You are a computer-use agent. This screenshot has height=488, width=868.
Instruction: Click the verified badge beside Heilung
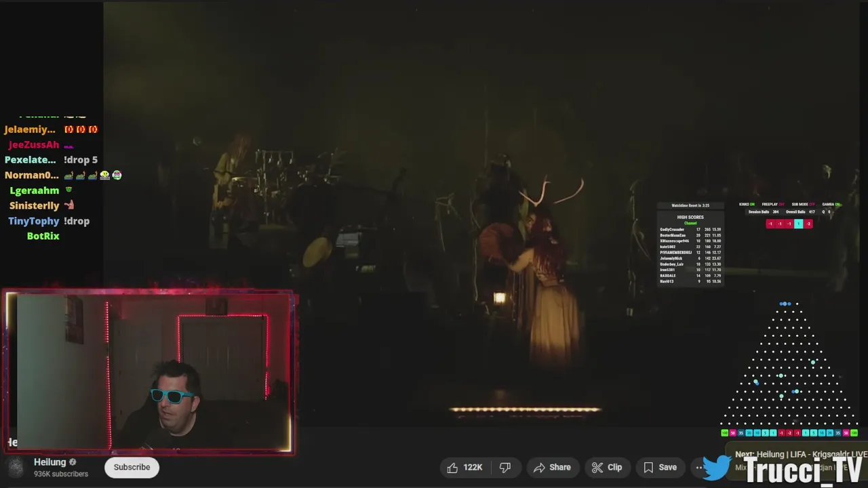tap(73, 462)
